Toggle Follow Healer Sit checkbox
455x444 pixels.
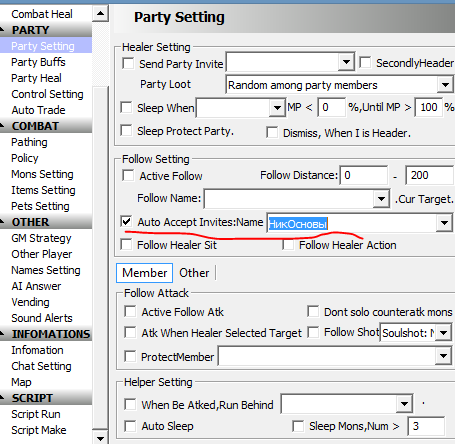coord(126,244)
